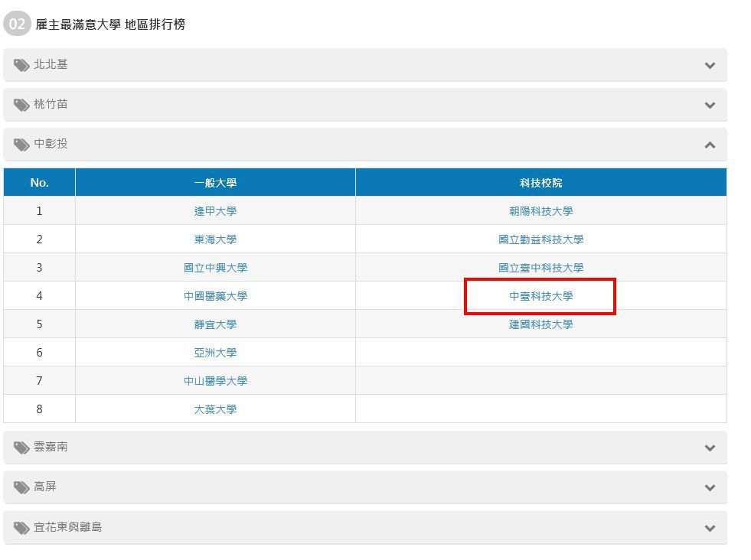Open the 桃竹苗 region label
Screen dimensions: 751x560
pos(51,104)
